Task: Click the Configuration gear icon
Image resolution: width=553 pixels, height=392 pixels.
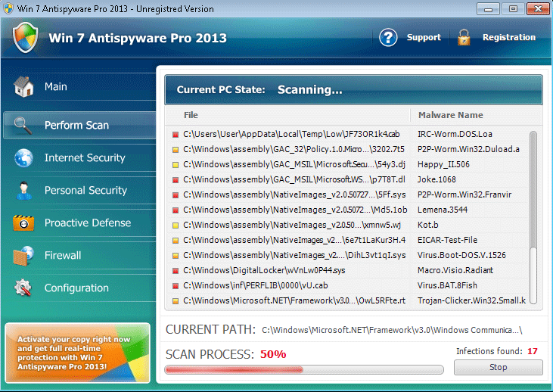Action: [23, 288]
